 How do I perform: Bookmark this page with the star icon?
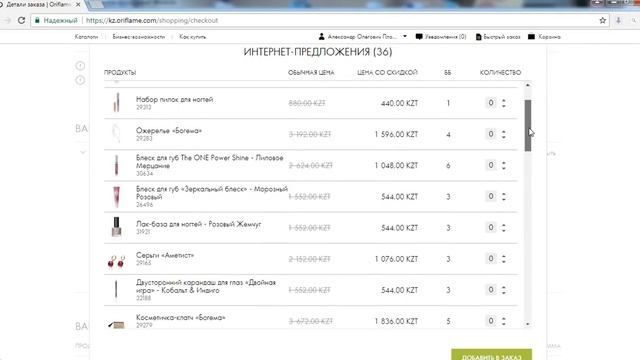point(602,20)
